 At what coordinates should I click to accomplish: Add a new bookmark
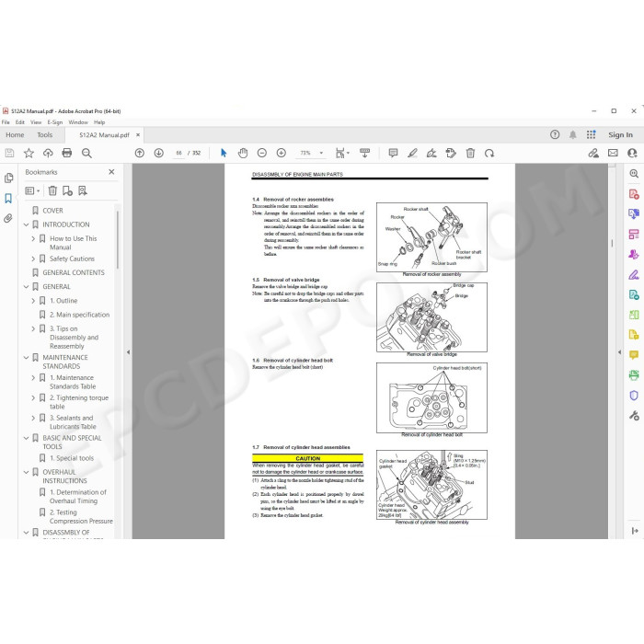pos(68,191)
